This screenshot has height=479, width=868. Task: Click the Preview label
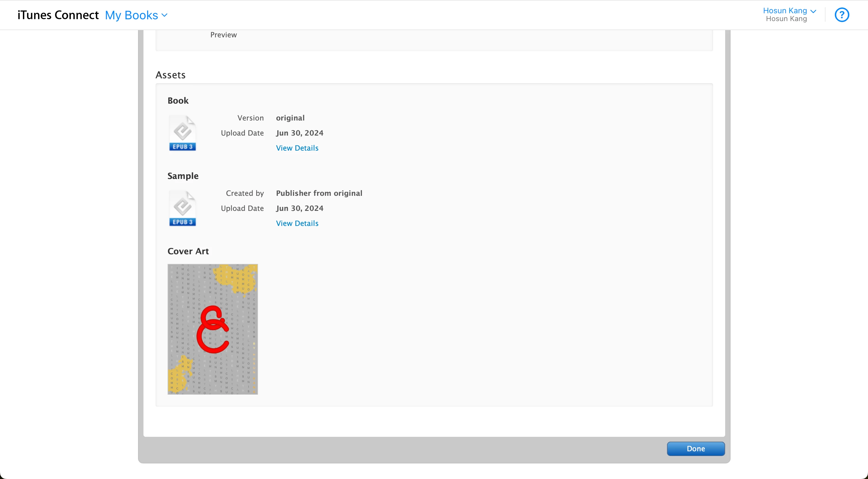pos(223,35)
